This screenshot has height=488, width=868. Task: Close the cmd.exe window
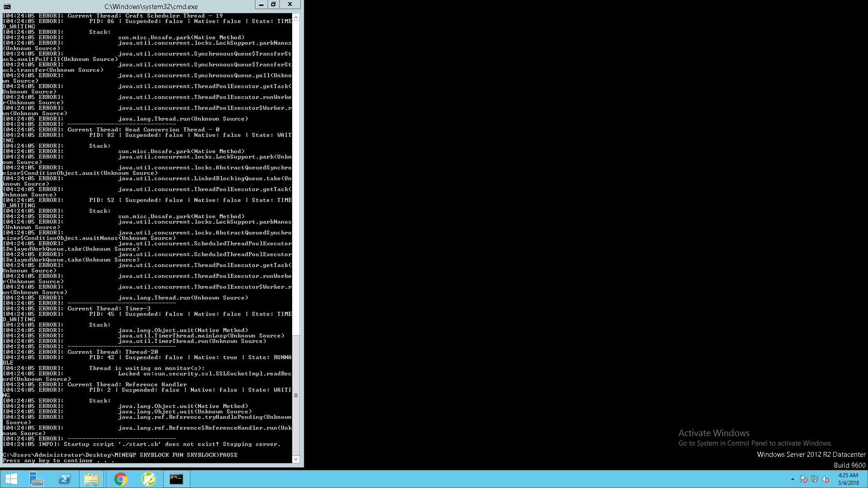[290, 5]
